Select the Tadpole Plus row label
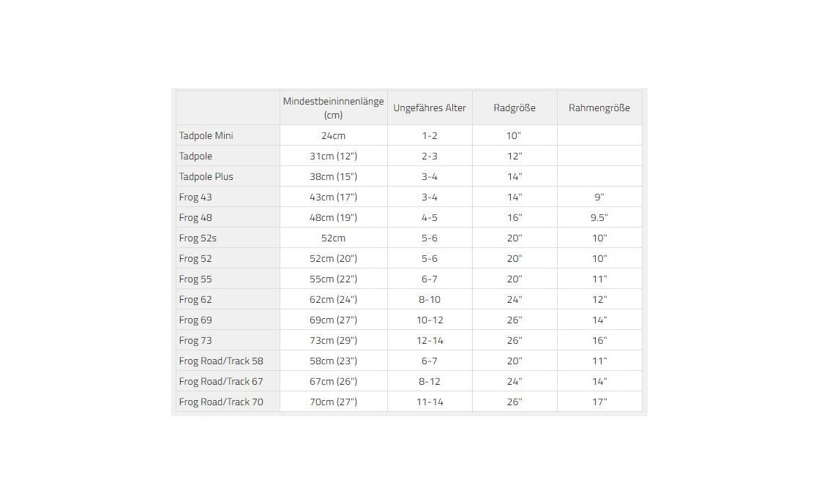Image resolution: width=819 pixels, height=504 pixels. [x=206, y=176]
